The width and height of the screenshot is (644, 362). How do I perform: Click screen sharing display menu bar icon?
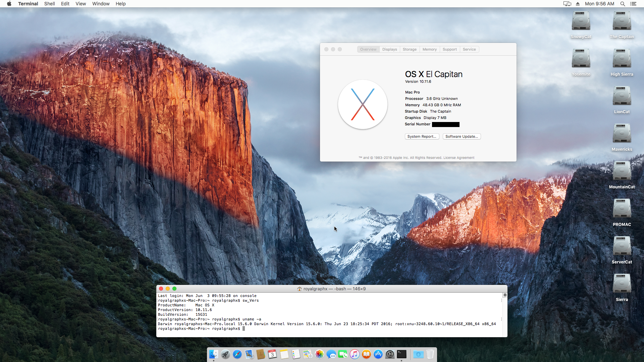567,4
